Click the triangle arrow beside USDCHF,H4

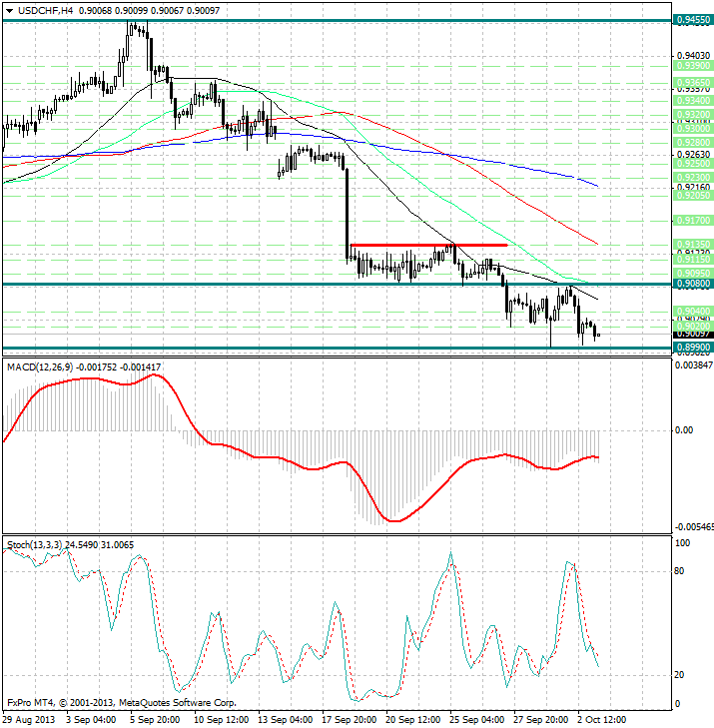pyautogui.click(x=9, y=11)
